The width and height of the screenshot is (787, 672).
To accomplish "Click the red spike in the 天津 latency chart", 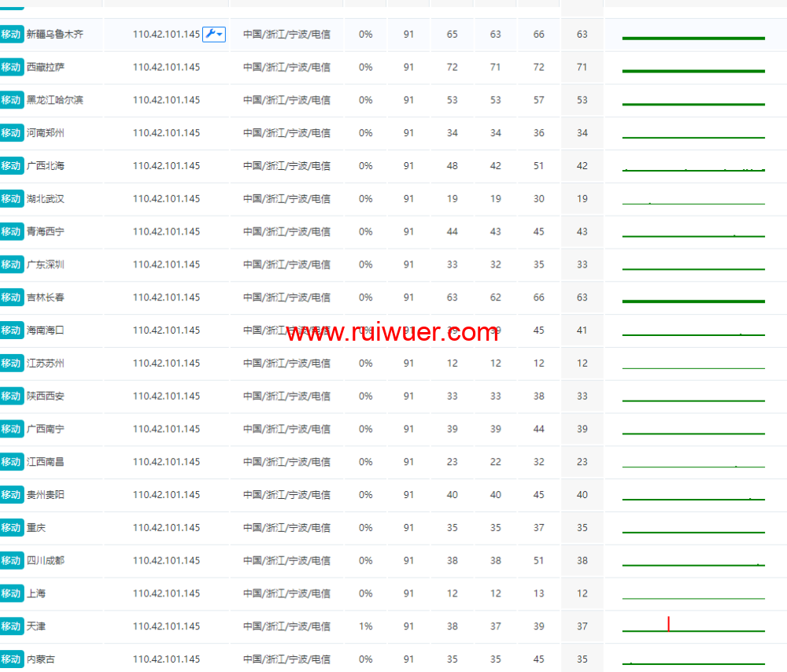I will coord(668,624).
